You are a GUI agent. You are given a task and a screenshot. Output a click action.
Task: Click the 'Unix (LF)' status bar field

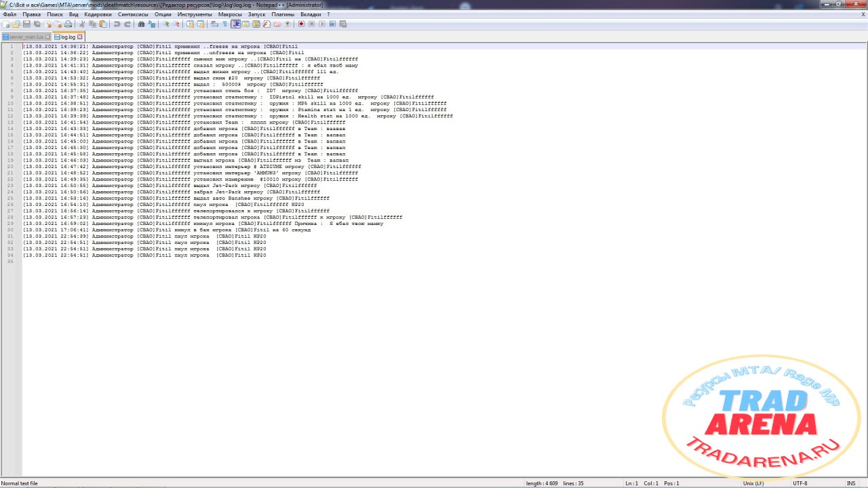753,483
